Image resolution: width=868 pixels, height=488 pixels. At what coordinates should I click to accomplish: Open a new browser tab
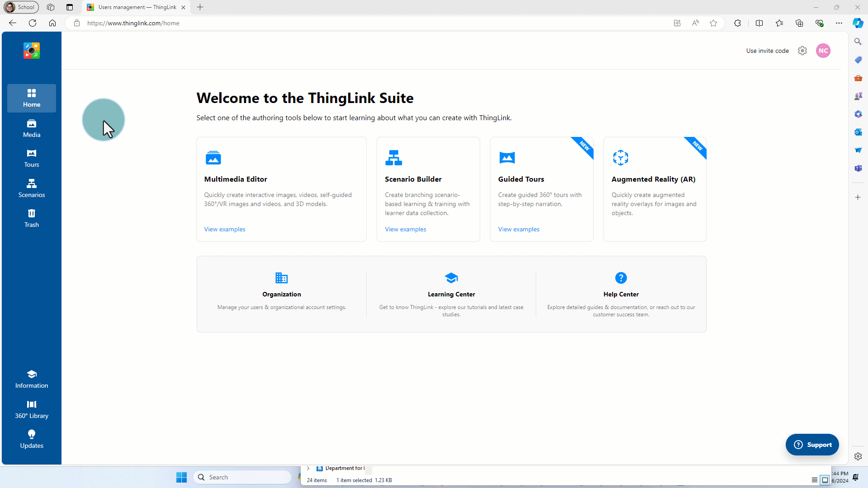(200, 7)
